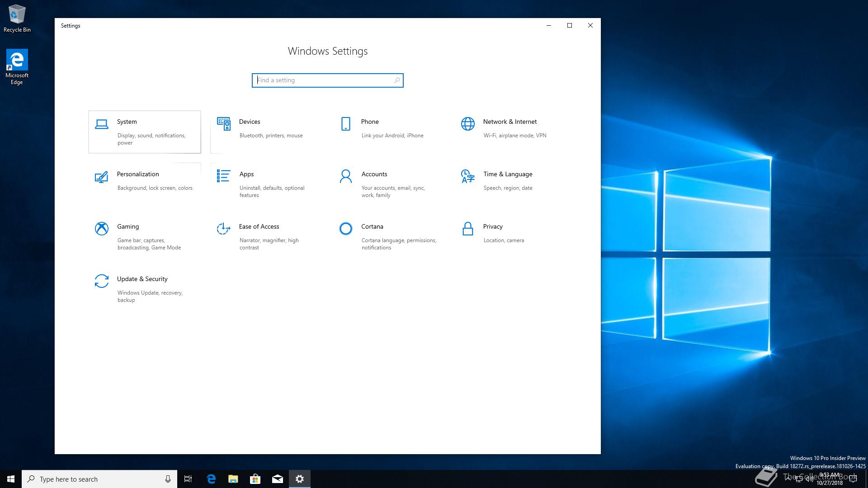The height and width of the screenshot is (488, 868).
Task: Click the Ease of Access title
Action: [x=259, y=227]
